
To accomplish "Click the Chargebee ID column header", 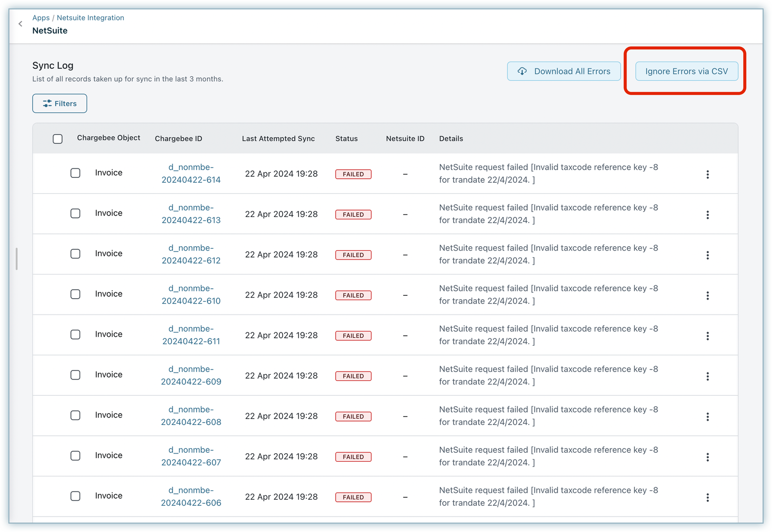I will 178,139.
